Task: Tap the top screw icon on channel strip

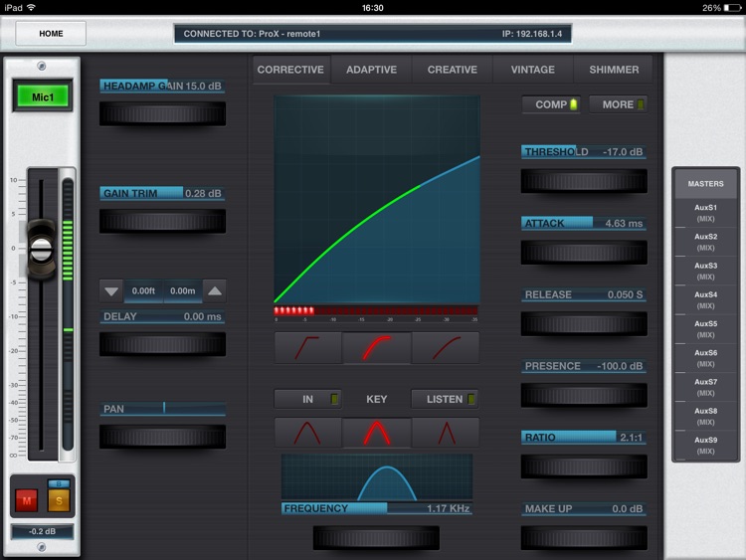Action: (x=42, y=66)
